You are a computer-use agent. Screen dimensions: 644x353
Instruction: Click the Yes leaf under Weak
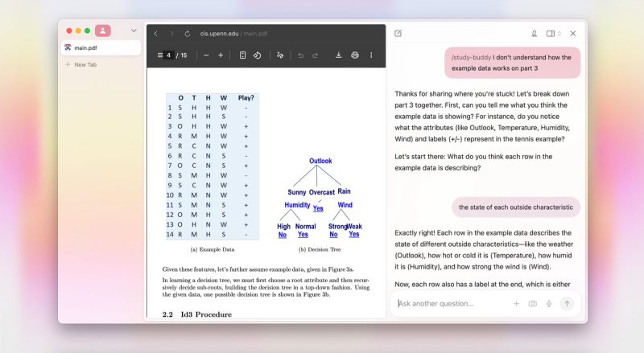(x=354, y=234)
